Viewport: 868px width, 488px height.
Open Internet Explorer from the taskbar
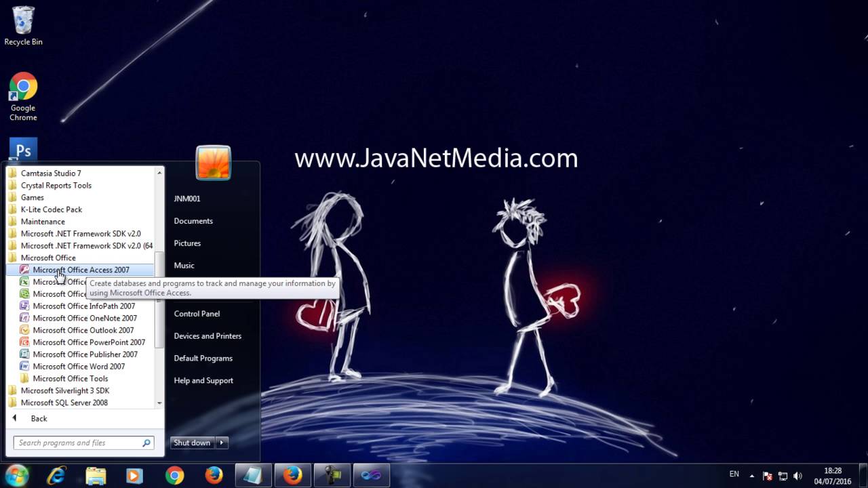point(56,476)
